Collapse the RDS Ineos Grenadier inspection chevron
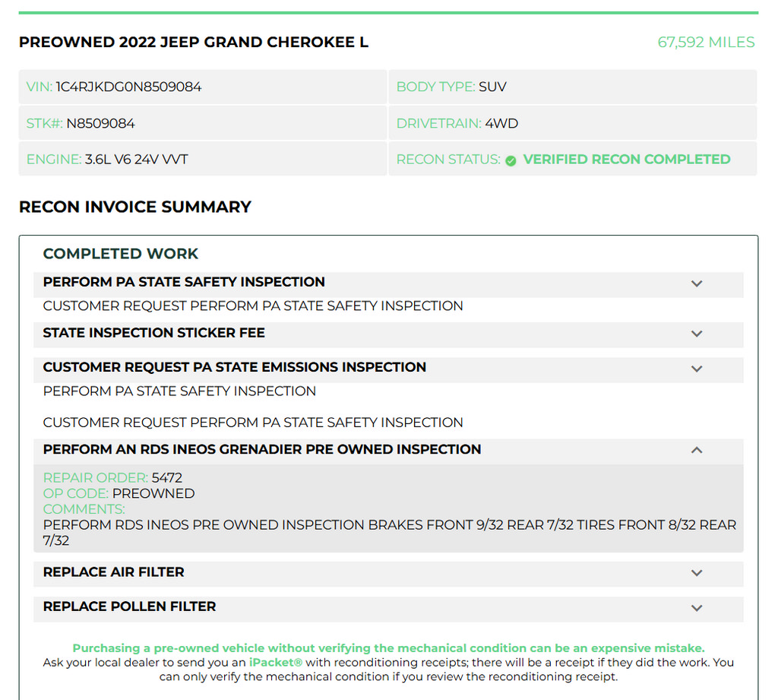The width and height of the screenshot is (778, 700). [x=697, y=450]
